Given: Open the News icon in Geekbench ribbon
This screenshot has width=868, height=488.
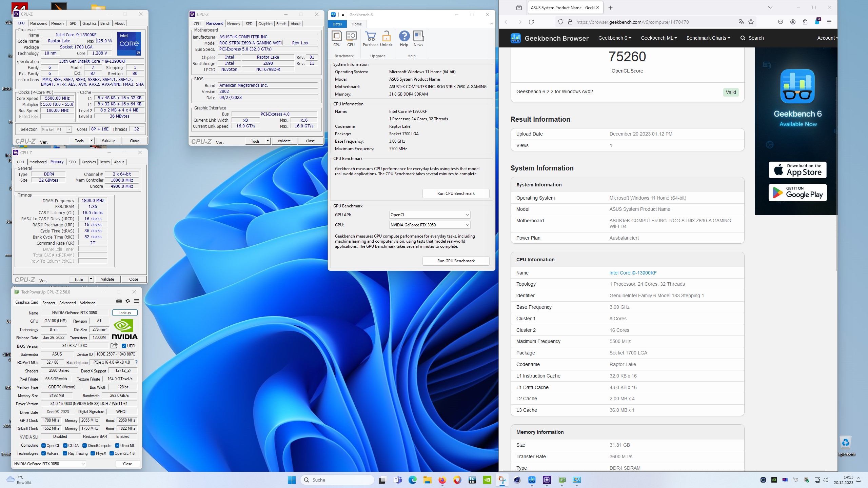Looking at the screenshot, I should click(418, 39).
